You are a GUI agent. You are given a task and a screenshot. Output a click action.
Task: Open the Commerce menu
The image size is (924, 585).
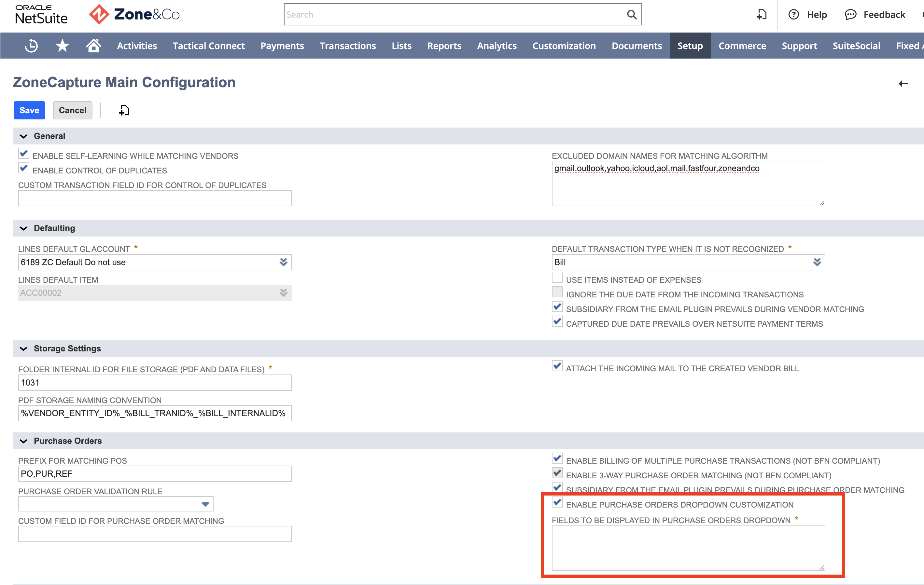742,46
